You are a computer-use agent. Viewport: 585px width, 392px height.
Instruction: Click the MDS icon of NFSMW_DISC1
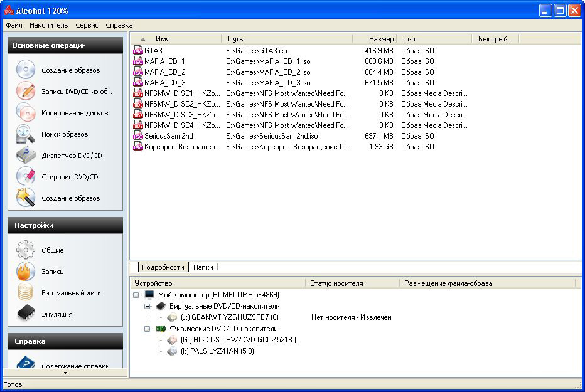pos(138,93)
